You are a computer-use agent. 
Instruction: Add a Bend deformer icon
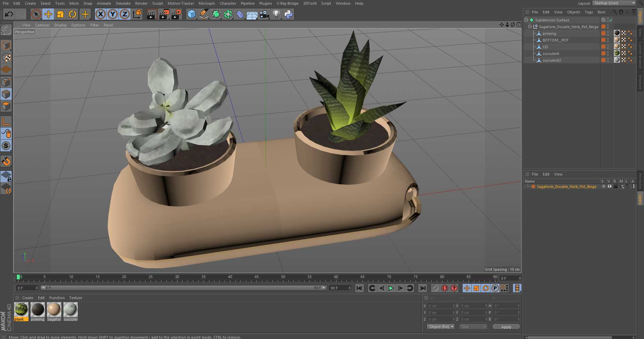point(240,14)
